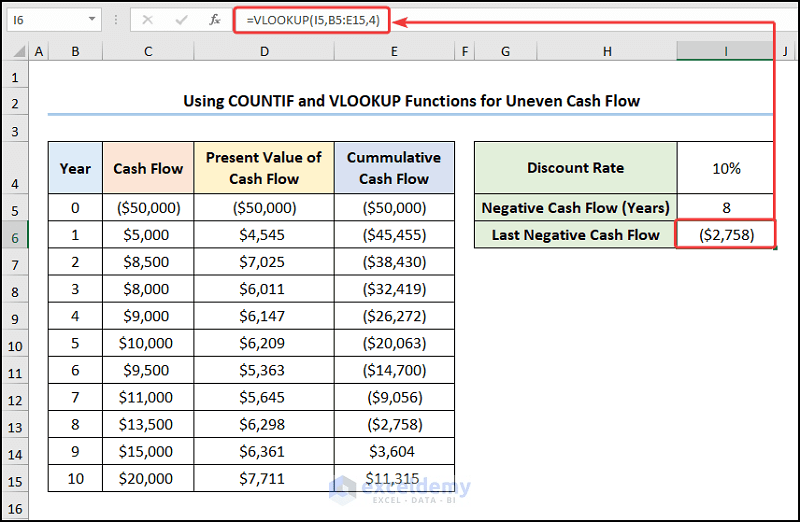Select column D header
The height and width of the screenshot is (522, 800).
tap(264, 51)
